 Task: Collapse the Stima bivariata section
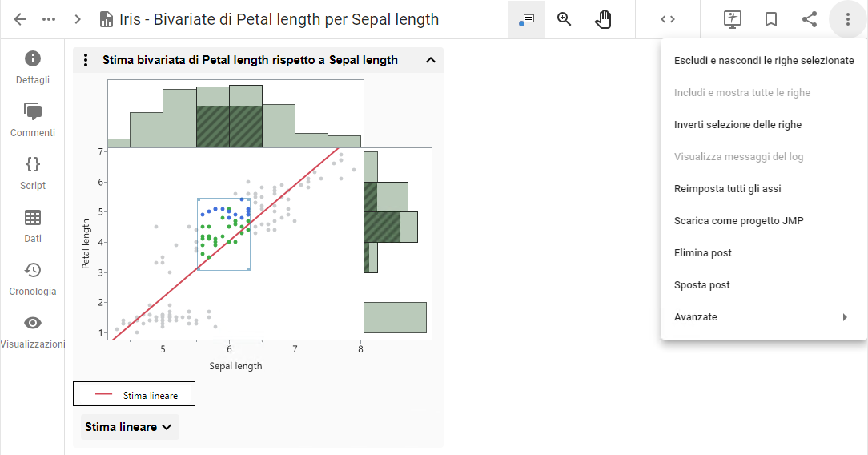click(x=431, y=60)
